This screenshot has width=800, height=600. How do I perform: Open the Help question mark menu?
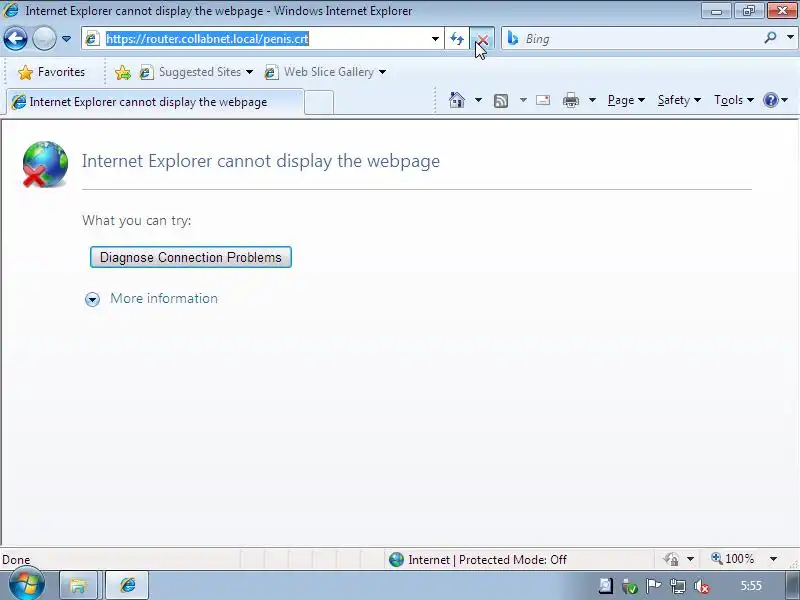pyautogui.click(x=776, y=100)
